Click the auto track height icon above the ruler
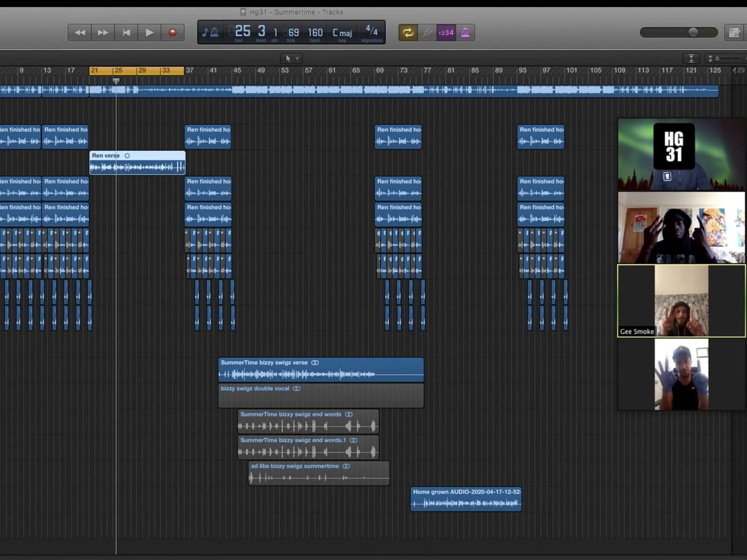747x560 pixels. pyautogui.click(x=691, y=58)
